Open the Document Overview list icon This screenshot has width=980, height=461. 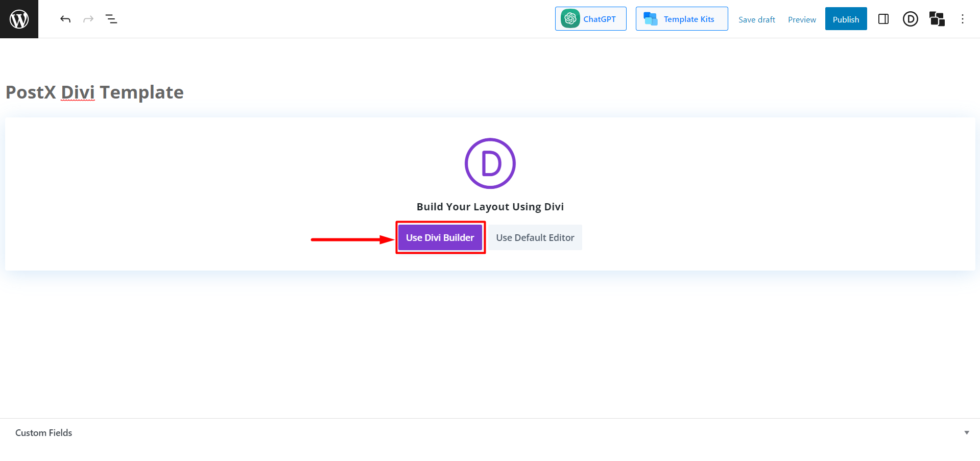point(111,19)
